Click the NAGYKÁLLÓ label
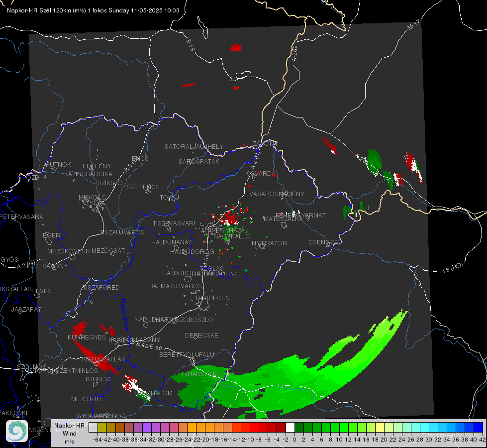Screen dimensions: 487x448 232,236
